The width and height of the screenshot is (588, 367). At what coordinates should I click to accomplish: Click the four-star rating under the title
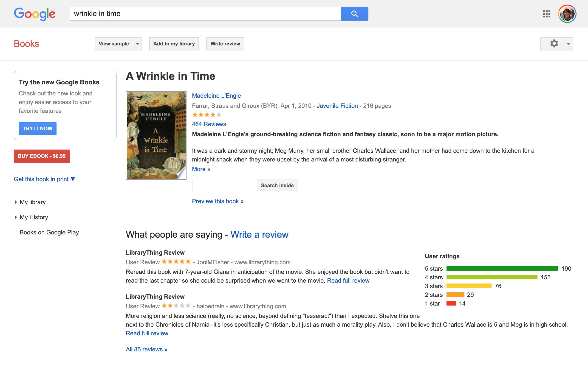click(206, 114)
